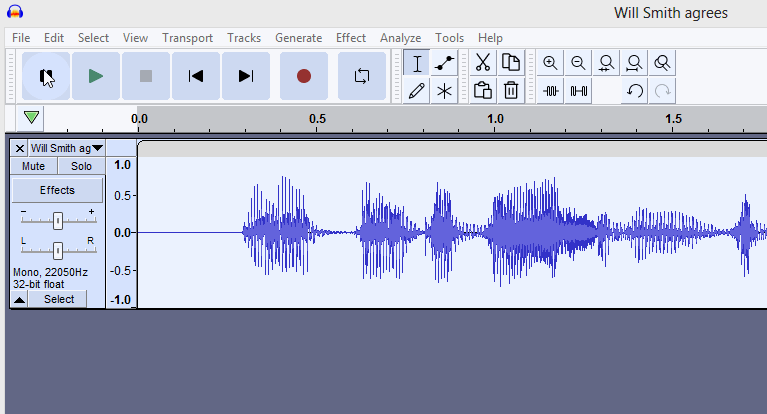Paste using the clipboard icon
Image resolution: width=767 pixels, height=414 pixels.
point(483,91)
